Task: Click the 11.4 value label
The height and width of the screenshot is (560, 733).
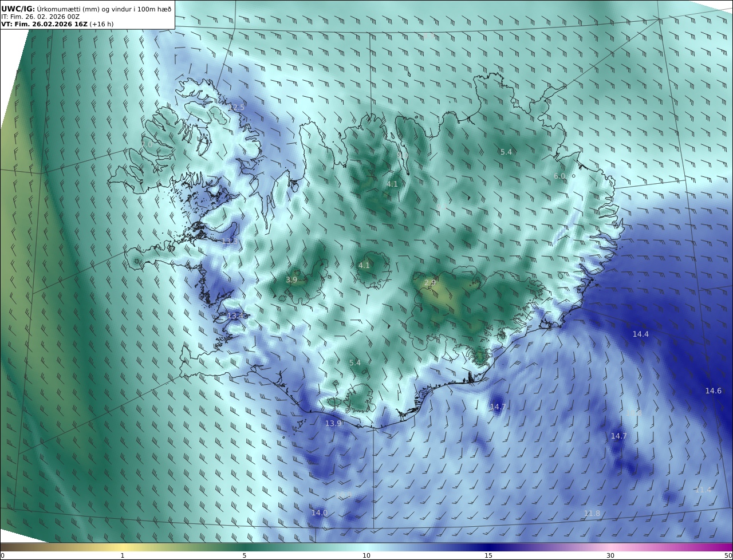Action: 703,490
